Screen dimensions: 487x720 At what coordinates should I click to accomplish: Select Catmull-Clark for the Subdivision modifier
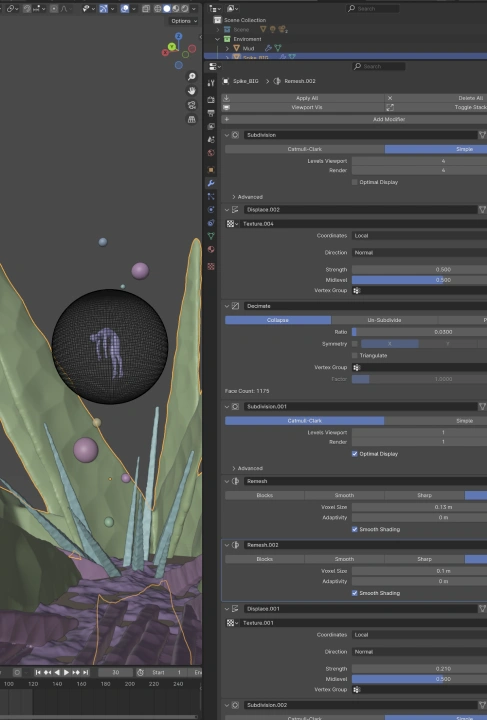(304, 149)
